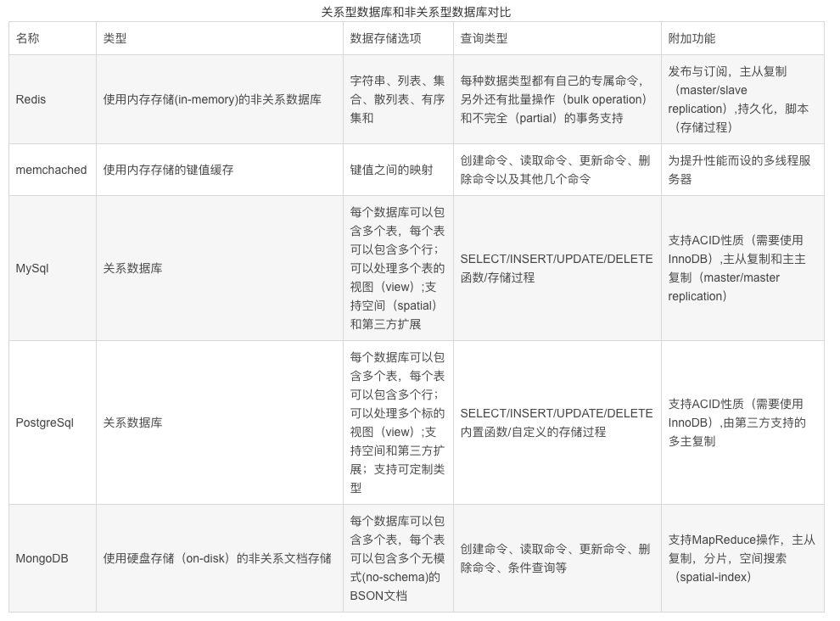Viewport: 840px width, 621px height.
Task: Click 为提升性能而设的多线程服务器 cell
Action: click(x=742, y=170)
